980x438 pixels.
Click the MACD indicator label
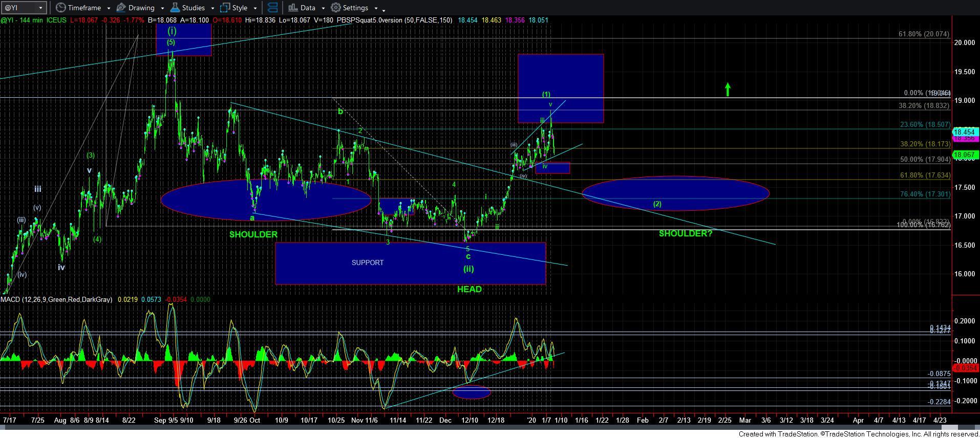(x=56, y=299)
